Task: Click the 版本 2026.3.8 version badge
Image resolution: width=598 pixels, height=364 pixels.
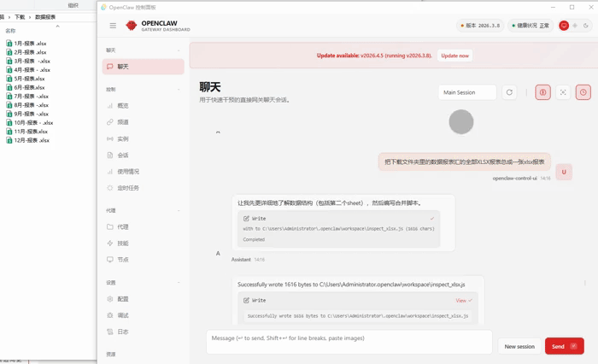Action: (x=480, y=26)
